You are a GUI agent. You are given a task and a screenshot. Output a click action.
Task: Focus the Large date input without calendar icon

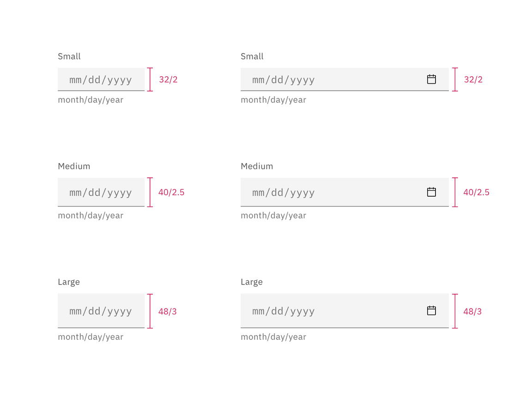[101, 311]
